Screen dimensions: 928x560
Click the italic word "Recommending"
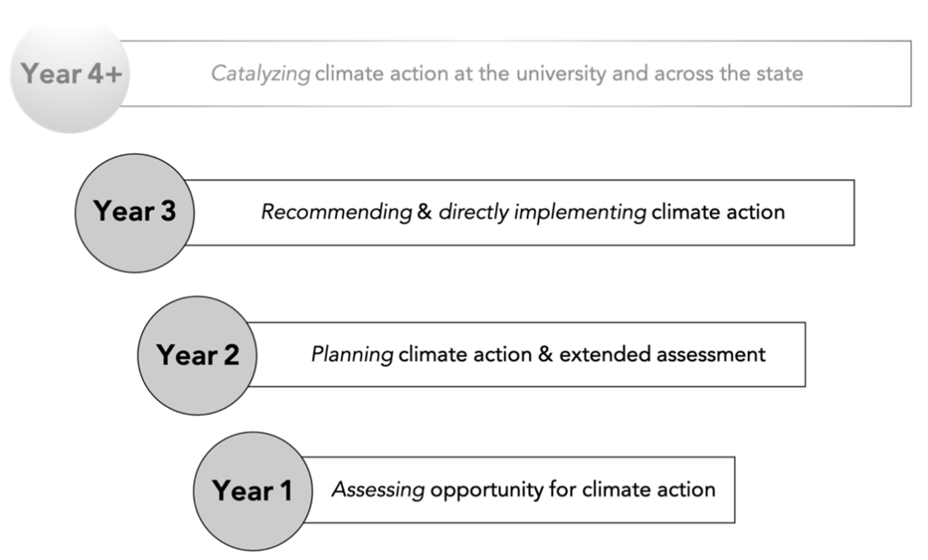click(337, 212)
